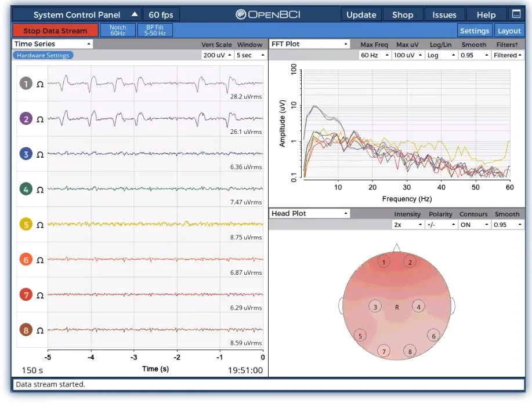Open the Help menu
Viewport: 532px width, 404px height.
tap(486, 14)
